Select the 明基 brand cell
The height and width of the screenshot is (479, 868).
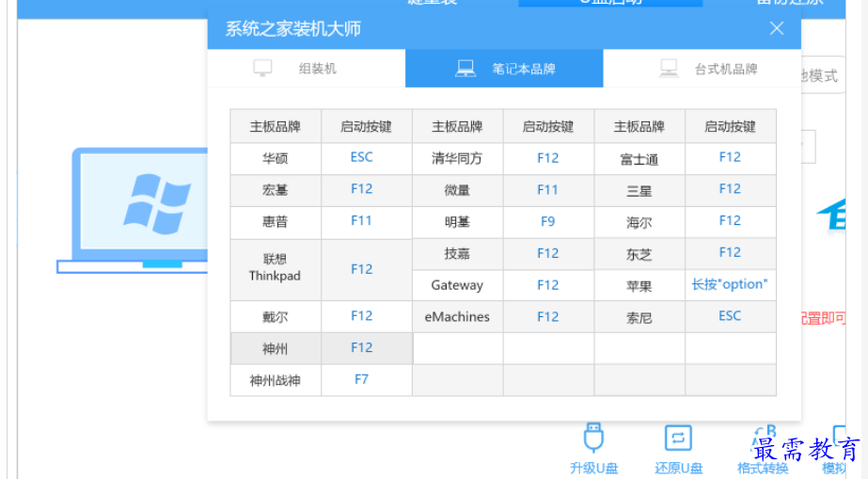[x=457, y=222]
